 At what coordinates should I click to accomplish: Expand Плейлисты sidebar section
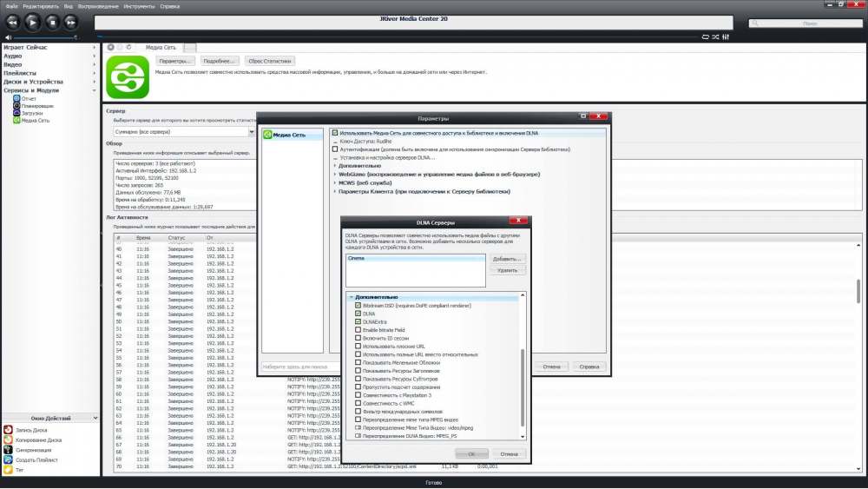(x=94, y=73)
